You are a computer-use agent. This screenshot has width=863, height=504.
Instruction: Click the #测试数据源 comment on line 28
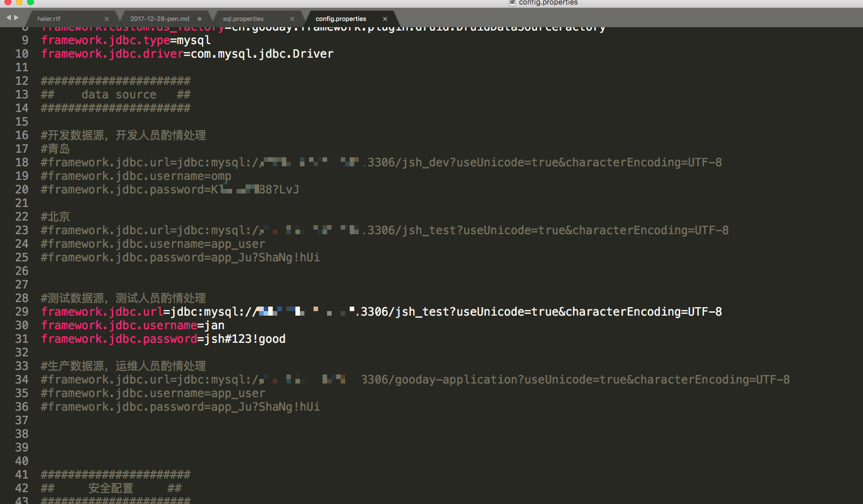tap(123, 298)
